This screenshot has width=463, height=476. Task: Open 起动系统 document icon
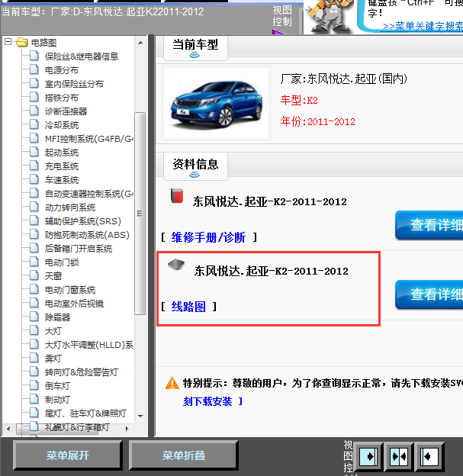pos(34,152)
